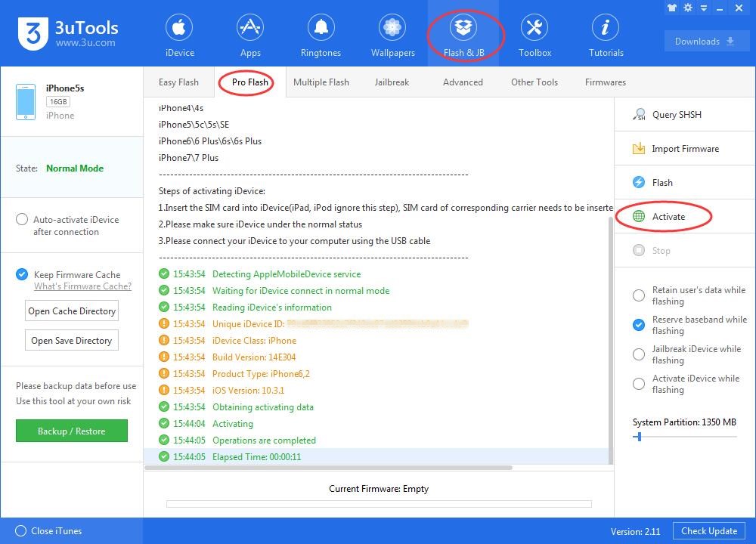Click the Import Firmware label
The image size is (756, 544).
[685, 148]
